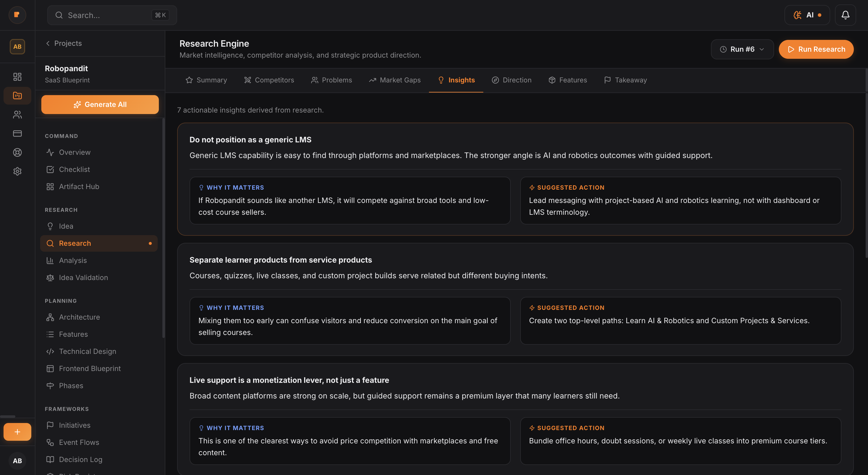Expand the Run #6 dropdown
The width and height of the screenshot is (868, 475).
[x=742, y=49]
